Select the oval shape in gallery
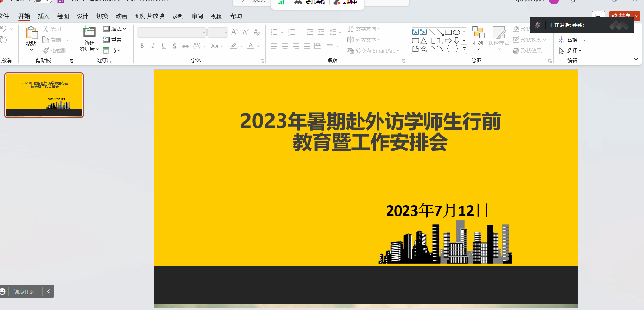 click(x=456, y=32)
